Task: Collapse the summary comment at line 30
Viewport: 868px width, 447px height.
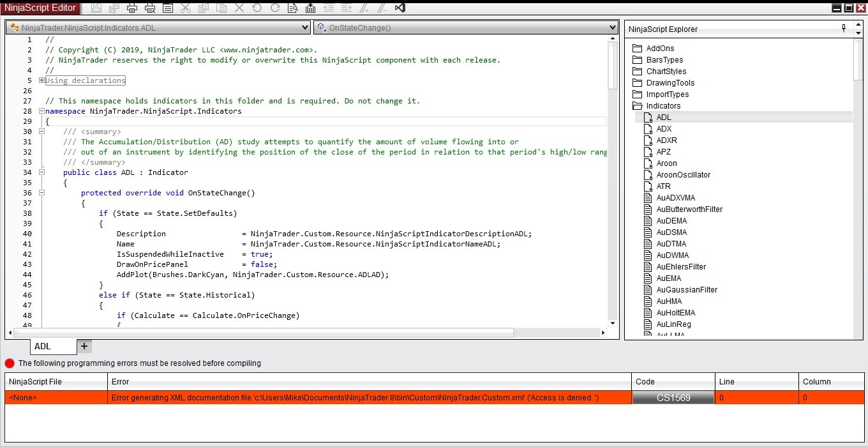Action: point(42,132)
